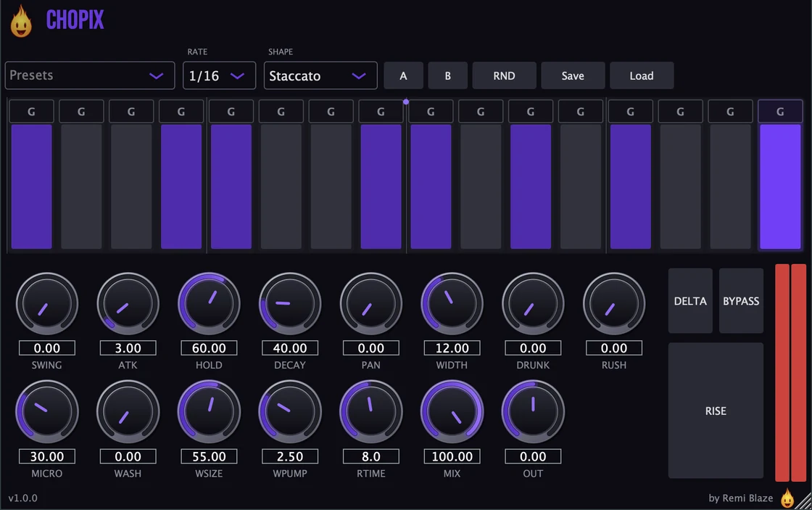Viewport: 812px width, 510px height.
Task: Click the RUSH knob
Action: [614, 304]
